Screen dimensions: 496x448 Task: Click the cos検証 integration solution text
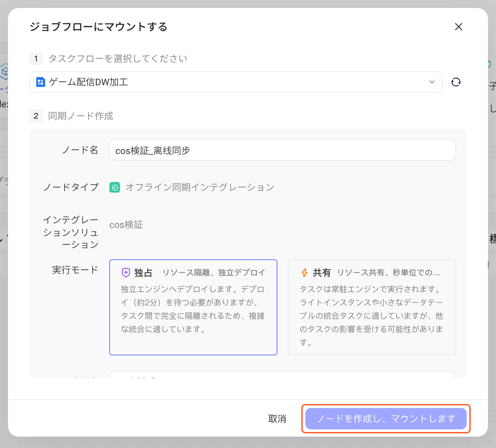126,225
